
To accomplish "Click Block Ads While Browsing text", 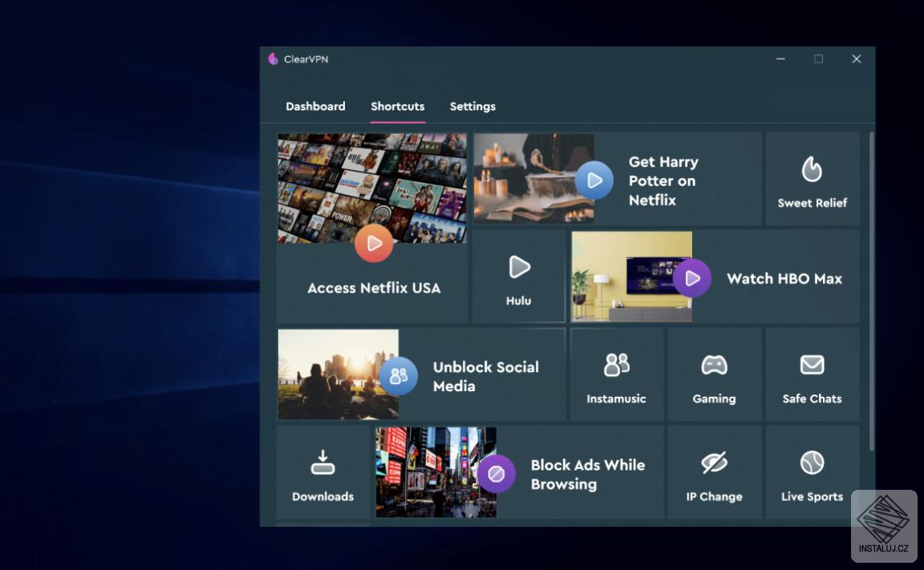I will (587, 474).
